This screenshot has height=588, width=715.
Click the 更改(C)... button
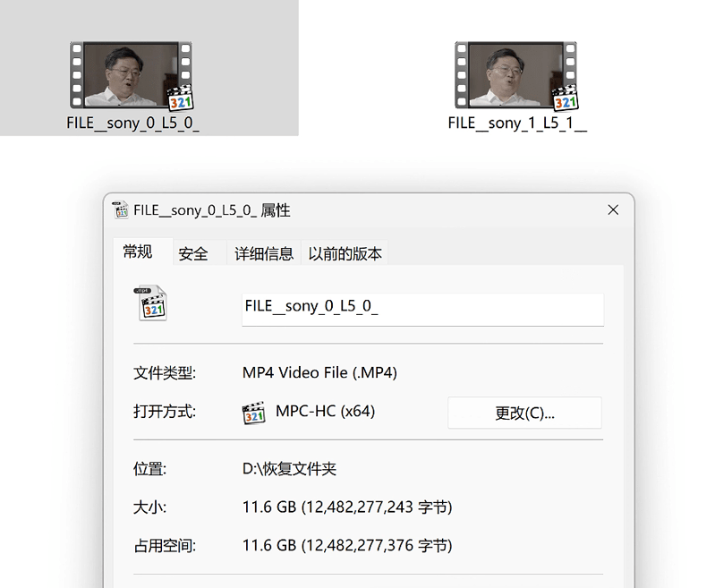[524, 413]
